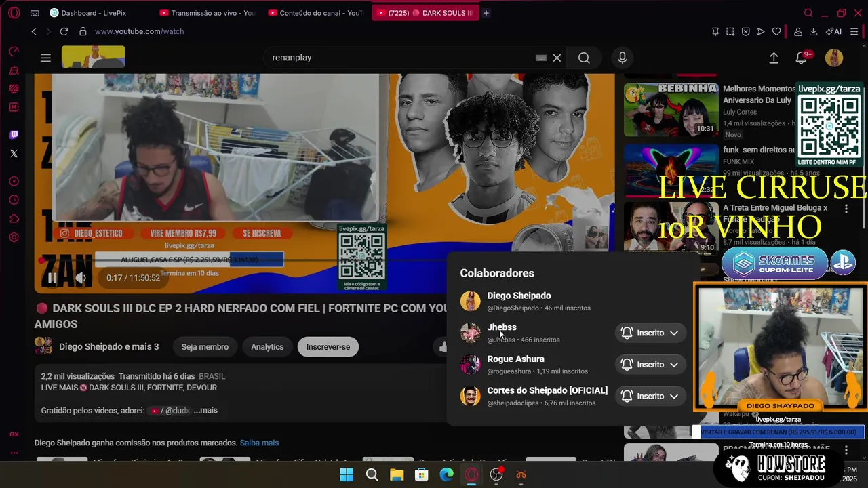Select the DARK SOULS III tab
This screenshot has height=488, width=868.
pos(425,13)
